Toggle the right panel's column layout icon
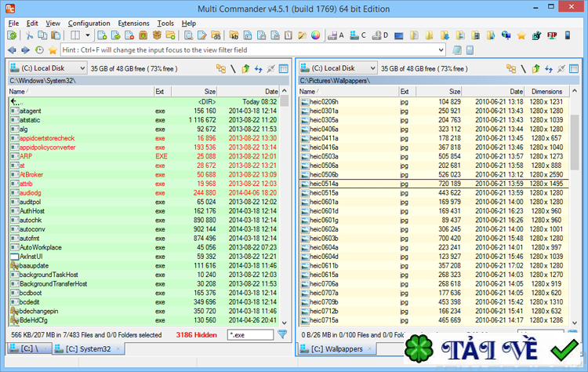The width and height of the screenshot is (588, 372). pyautogui.click(x=574, y=69)
